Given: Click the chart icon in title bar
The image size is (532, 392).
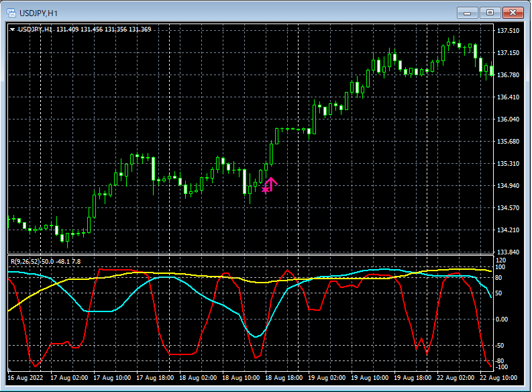Looking at the screenshot, I should [11, 12].
